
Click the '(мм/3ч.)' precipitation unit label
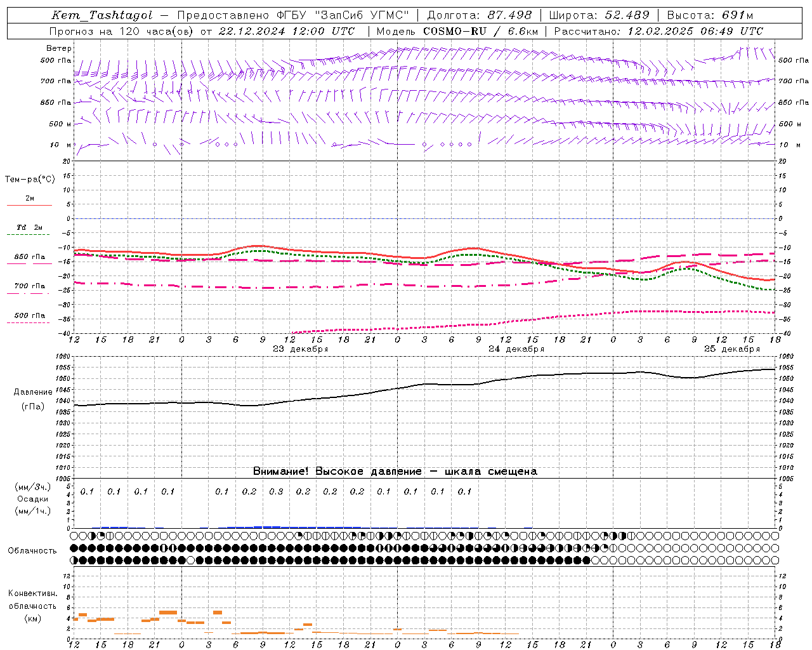point(33,487)
